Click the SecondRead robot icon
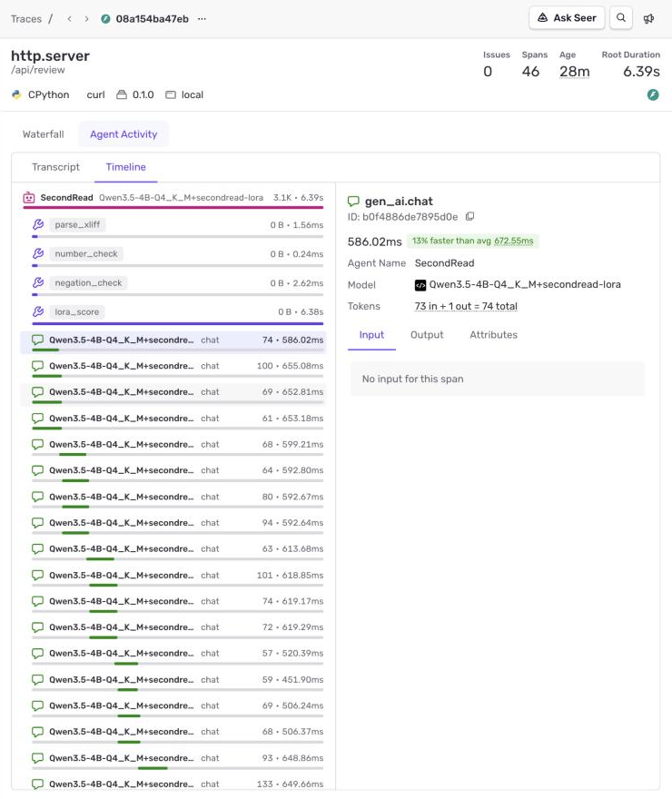This screenshot has height=799, width=672. point(28,198)
